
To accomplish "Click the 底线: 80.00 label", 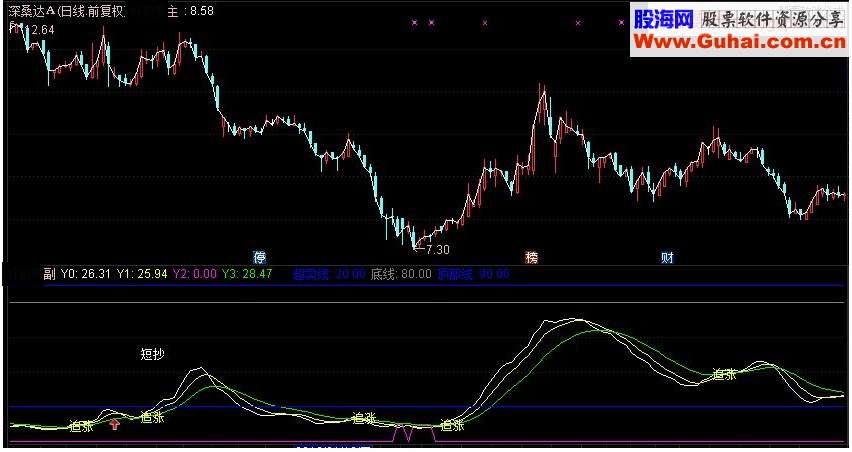I will (401, 274).
